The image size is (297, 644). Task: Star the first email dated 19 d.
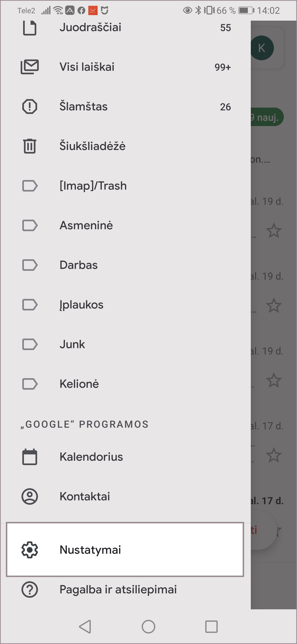click(x=274, y=231)
